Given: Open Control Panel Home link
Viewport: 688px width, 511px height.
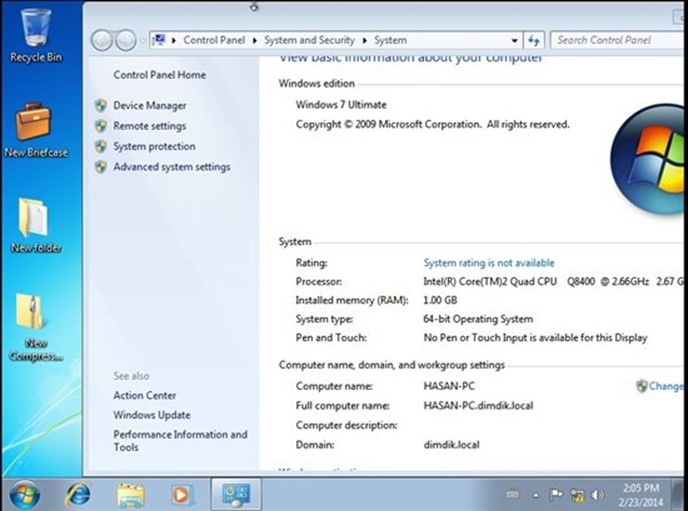Looking at the screenshot, I should tap(160, 75).
